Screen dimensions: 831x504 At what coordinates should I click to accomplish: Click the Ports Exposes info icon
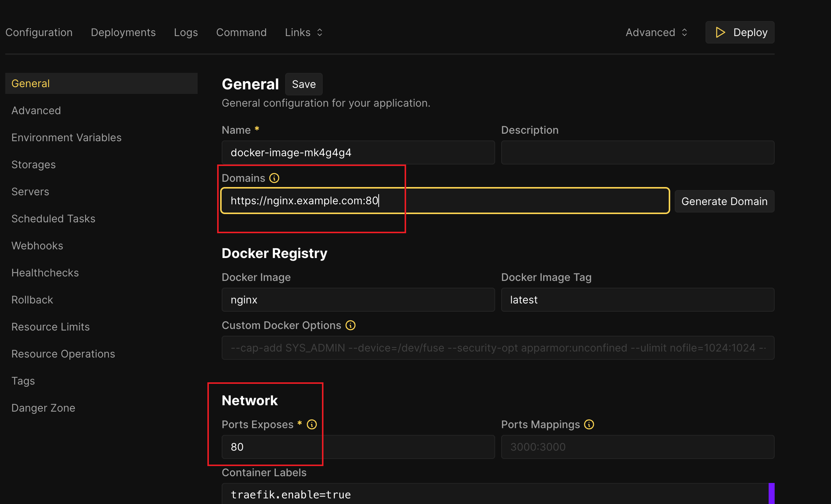[312, 424]
